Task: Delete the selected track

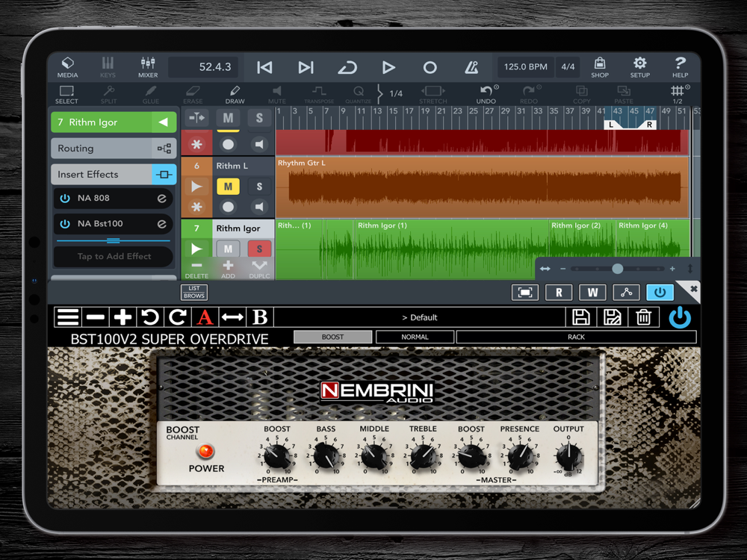Action: coord(196,270)
